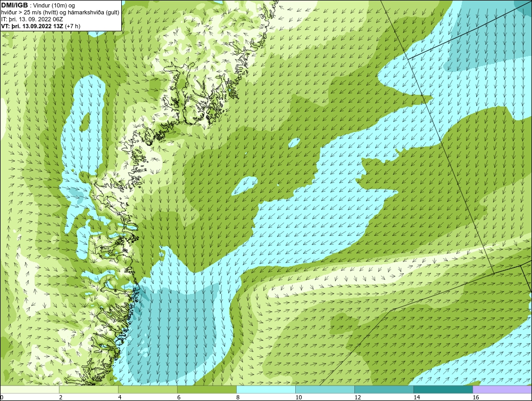Screen dimensions: 532x401
Task: Click the legend label '10'
Action: 298,397
